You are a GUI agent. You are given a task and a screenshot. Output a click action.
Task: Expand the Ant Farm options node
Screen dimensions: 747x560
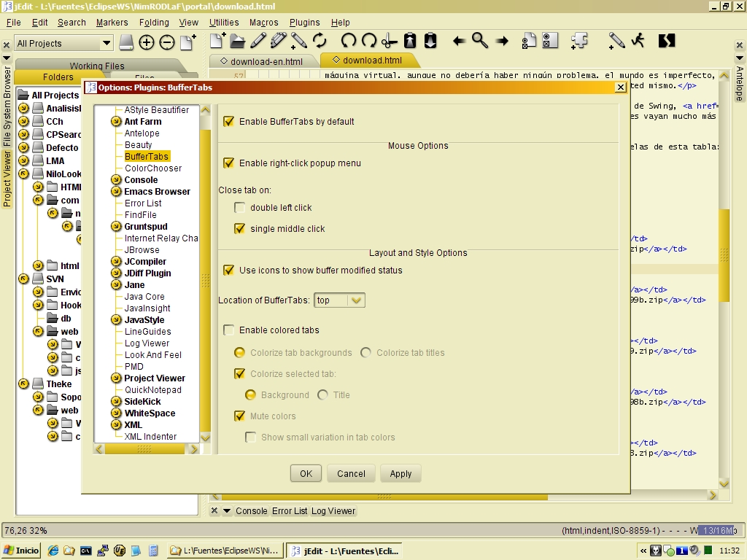116,122
